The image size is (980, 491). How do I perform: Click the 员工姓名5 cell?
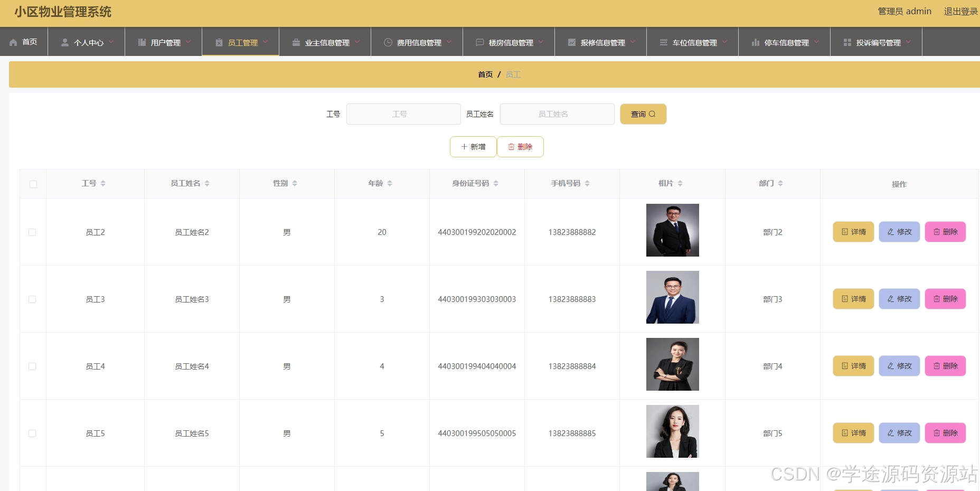(192, 433)
